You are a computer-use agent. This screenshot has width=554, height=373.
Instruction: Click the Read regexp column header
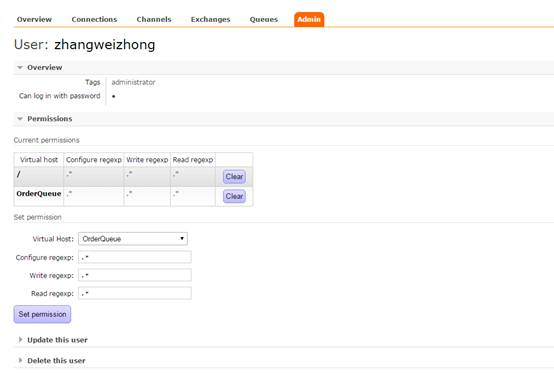pos(193,160)
